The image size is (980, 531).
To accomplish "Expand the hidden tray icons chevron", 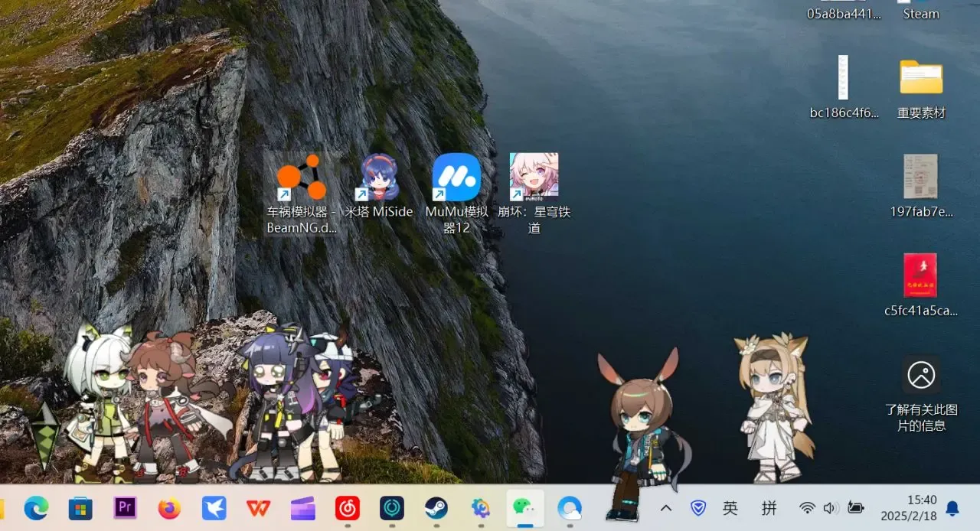I will point(666,508).
